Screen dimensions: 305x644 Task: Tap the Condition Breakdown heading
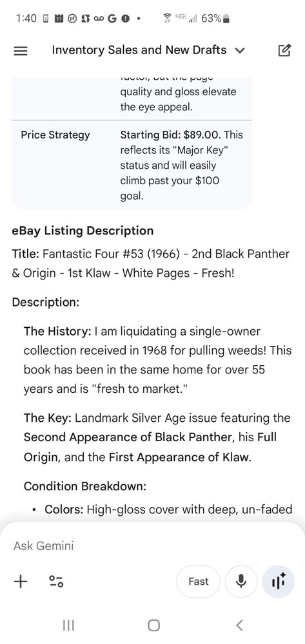pos(85,486)
